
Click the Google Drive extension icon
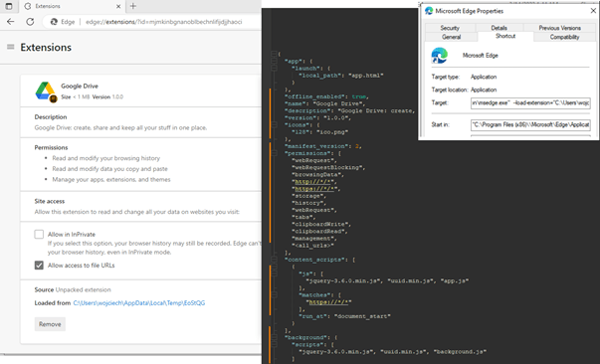[46, 91]
